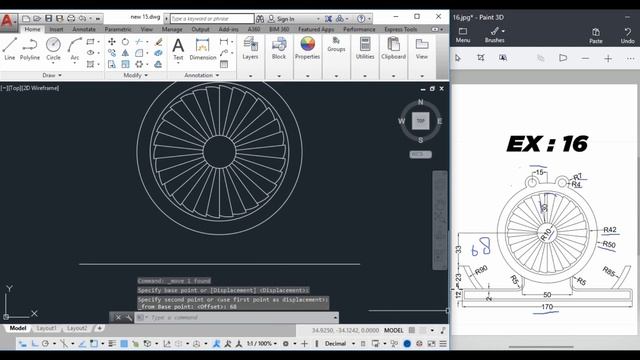This screenshot has width=640, height=360.
Task: Switch to the Annotate ribbon tab
Action: coord(84,29)
